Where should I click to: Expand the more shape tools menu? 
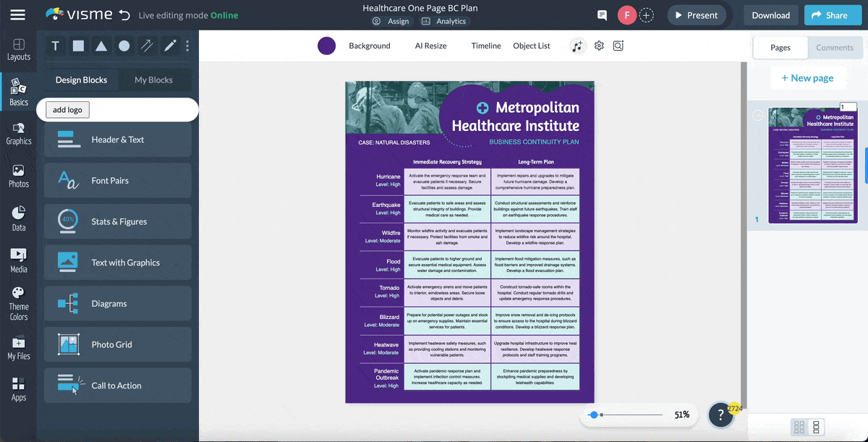[x=187, y=46]
